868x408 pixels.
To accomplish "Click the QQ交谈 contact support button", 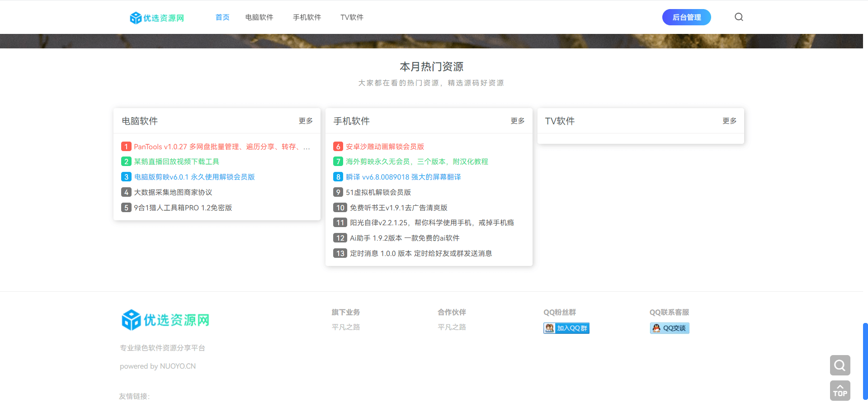I will point(670,328).
